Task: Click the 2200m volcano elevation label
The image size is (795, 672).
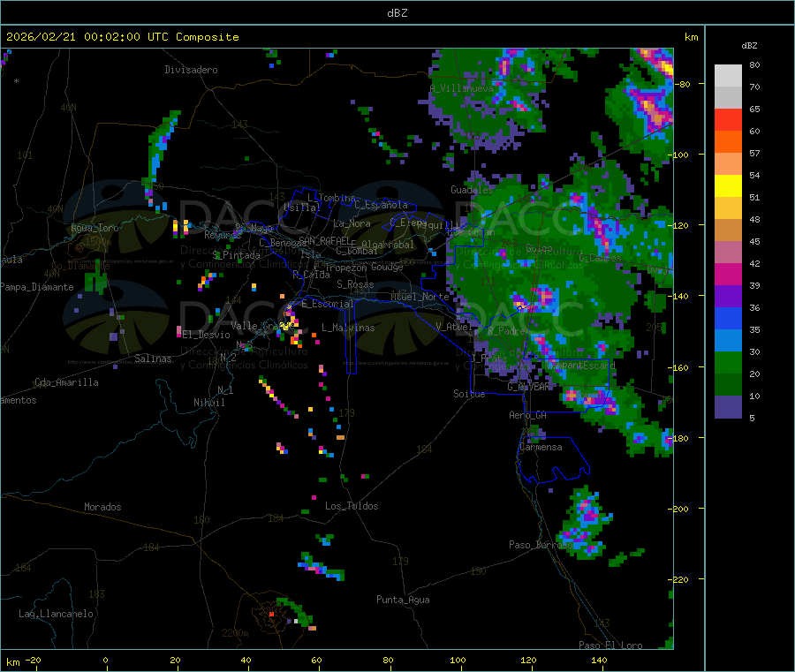Action: (235, 633)
